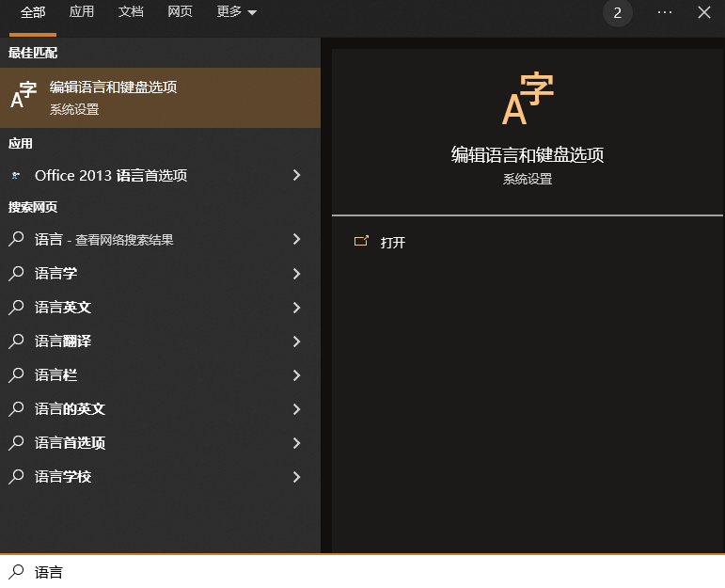Open the three-dot options menu
This screenshot has width=725, height=588.
(x=665, y=12)
